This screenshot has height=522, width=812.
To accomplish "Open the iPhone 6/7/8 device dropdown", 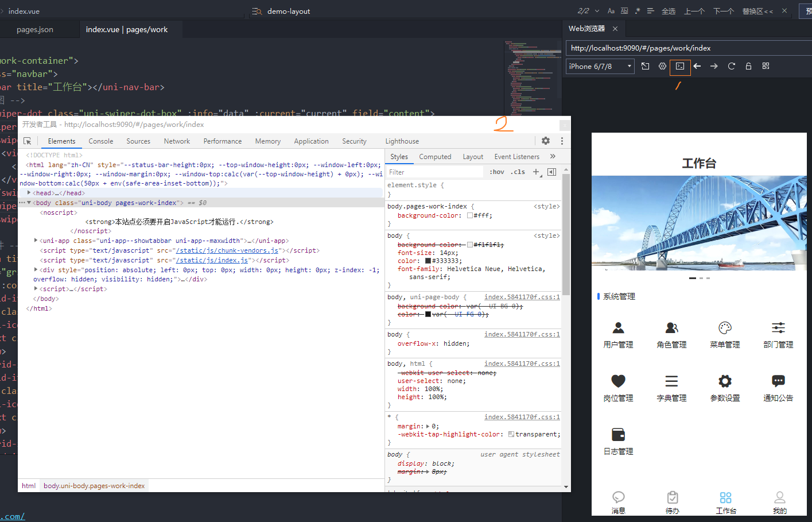I will click(x=600, y=66).
